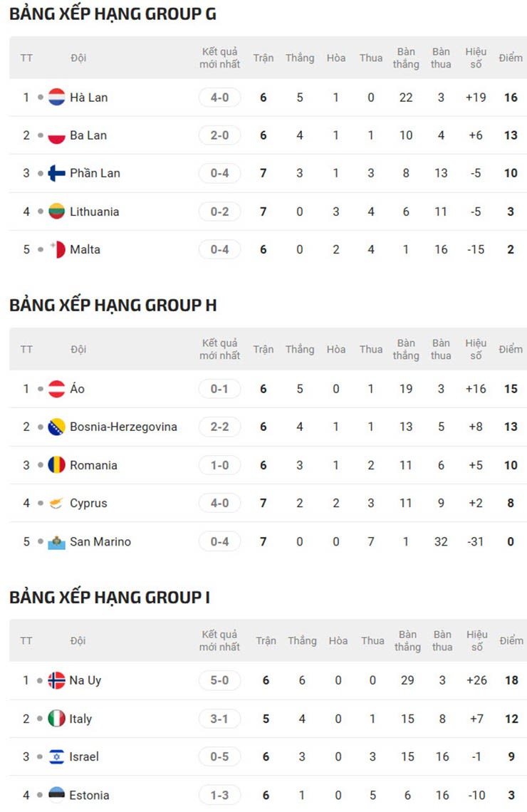Click the Italy flag icon

click(x=57, y=719)
